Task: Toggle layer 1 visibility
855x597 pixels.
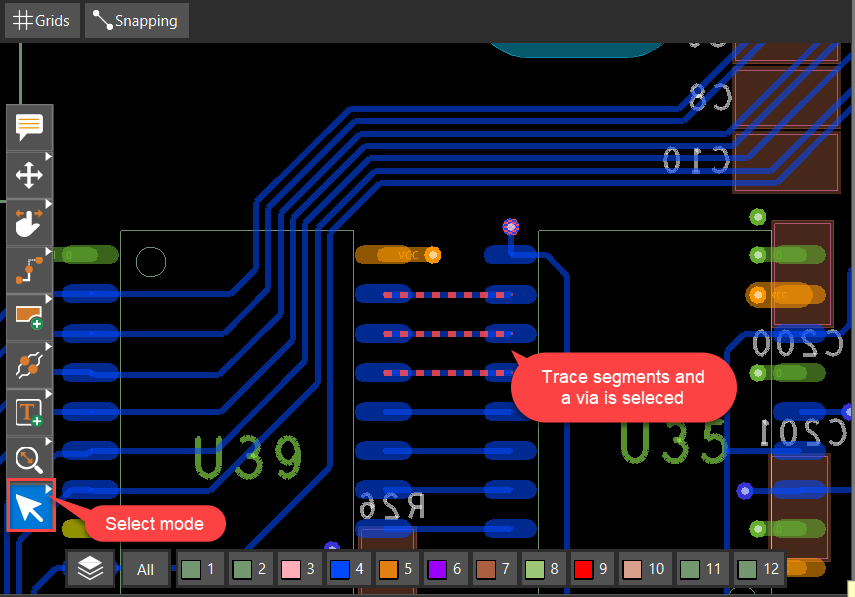Action: click(200, 569)
